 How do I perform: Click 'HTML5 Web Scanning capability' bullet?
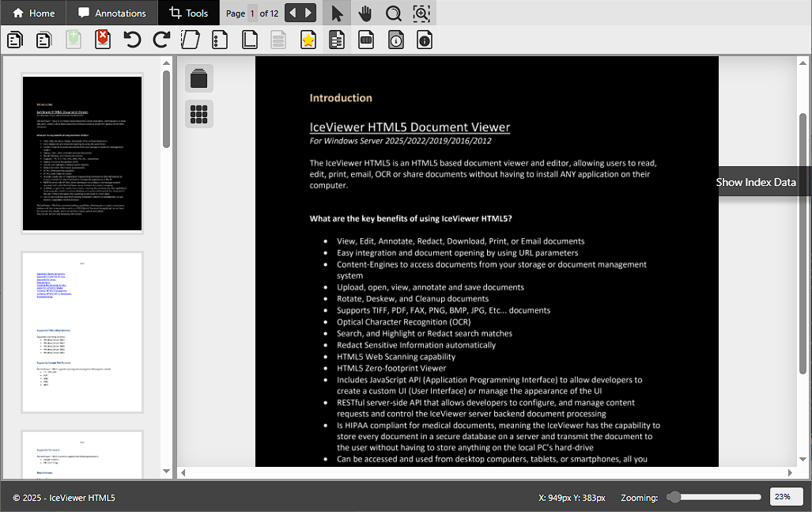395,357
